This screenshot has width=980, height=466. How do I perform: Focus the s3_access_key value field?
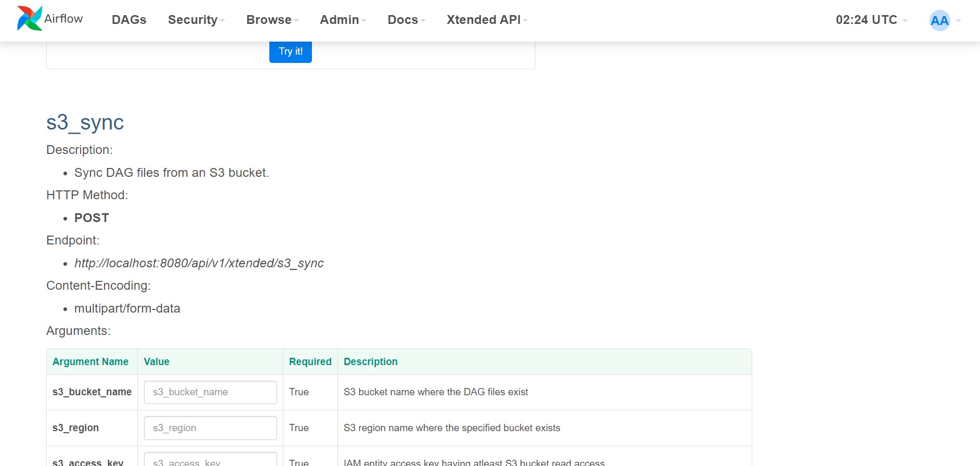(x=211, y=460)
